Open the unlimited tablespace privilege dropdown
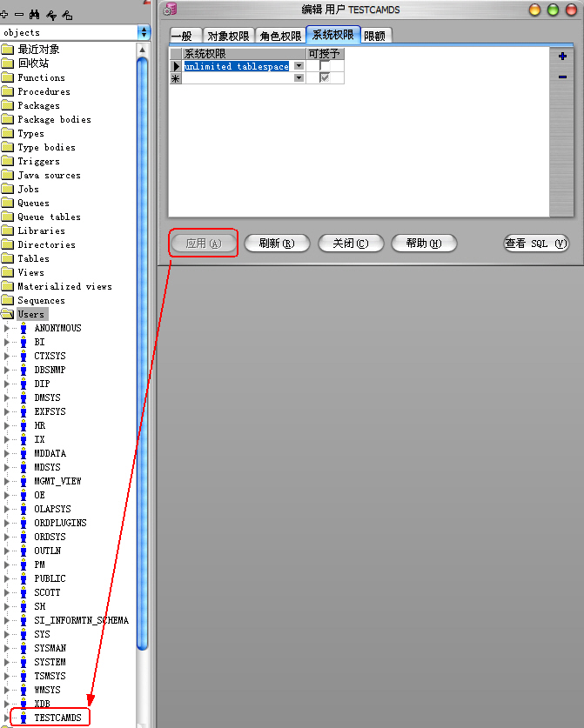The width and height of the screenshot is (584, 728). (299, 66)
